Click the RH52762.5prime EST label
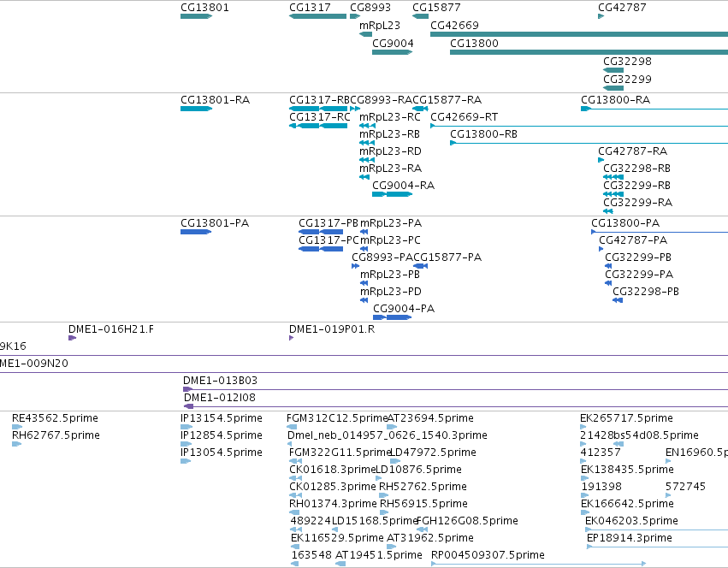 [423, 487]
